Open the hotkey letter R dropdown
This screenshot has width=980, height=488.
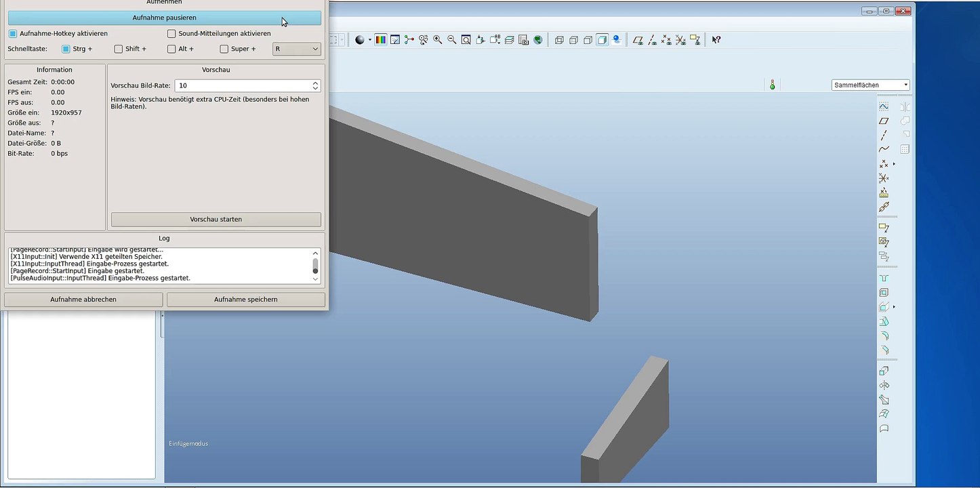tap(296, 49)
